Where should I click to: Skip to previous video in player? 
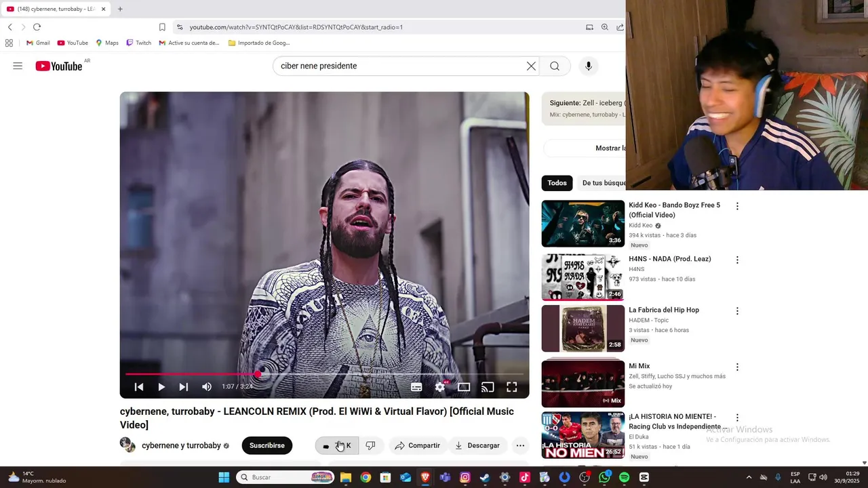click(x=139, y=387)
